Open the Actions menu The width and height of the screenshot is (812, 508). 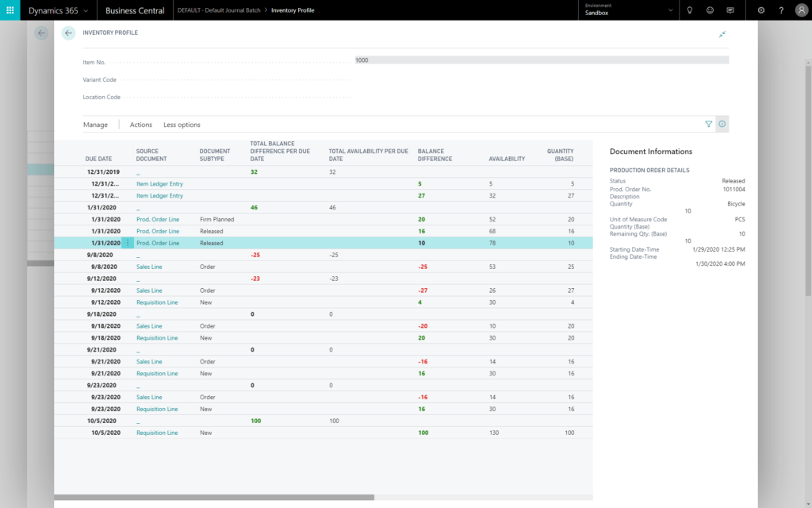coord(140,125)
